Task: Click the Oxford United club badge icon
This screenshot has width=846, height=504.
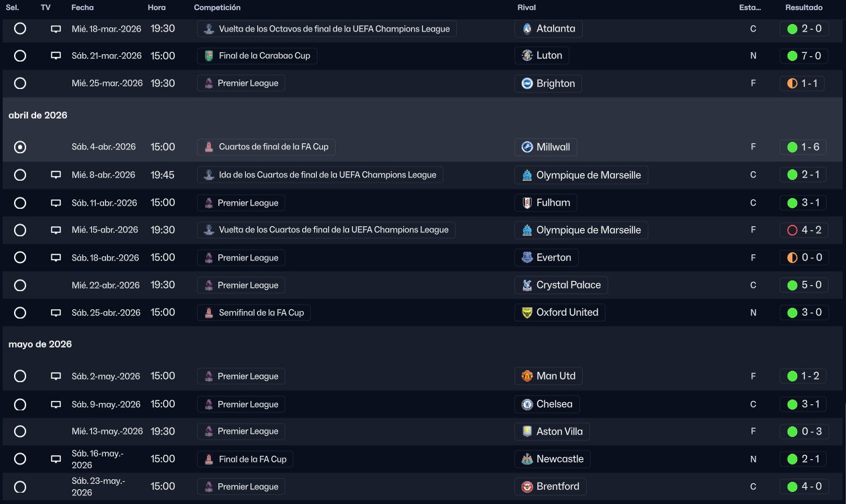Action: (527, 313)
